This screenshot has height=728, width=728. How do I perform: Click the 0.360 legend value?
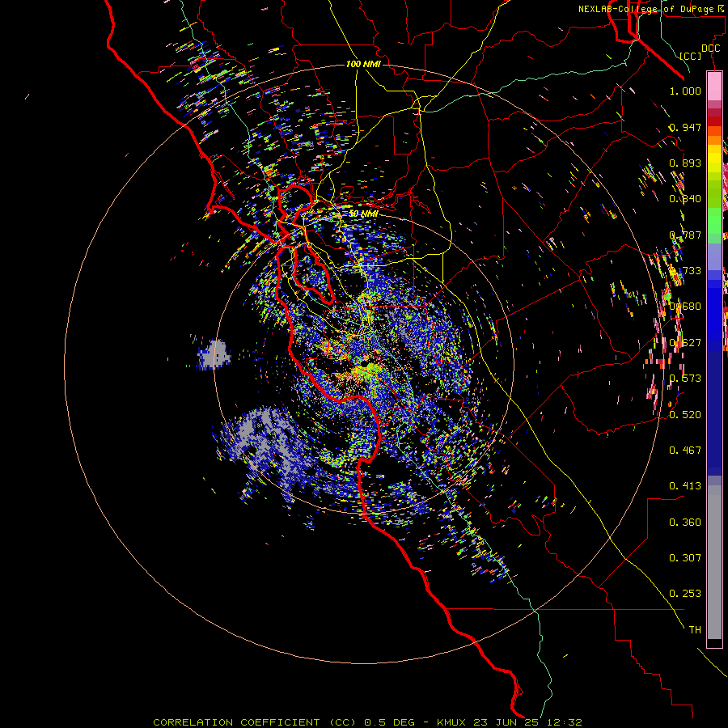tap(685, 523)
